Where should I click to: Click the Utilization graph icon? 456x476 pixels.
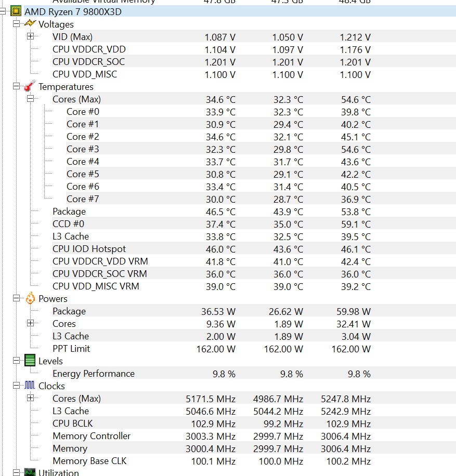(x=30, y=472)
